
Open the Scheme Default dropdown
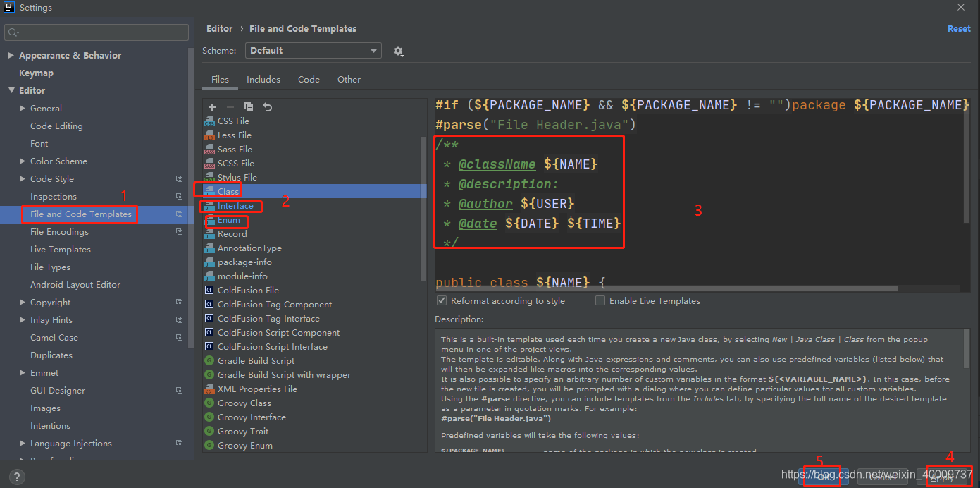click(x=314, y=51)
